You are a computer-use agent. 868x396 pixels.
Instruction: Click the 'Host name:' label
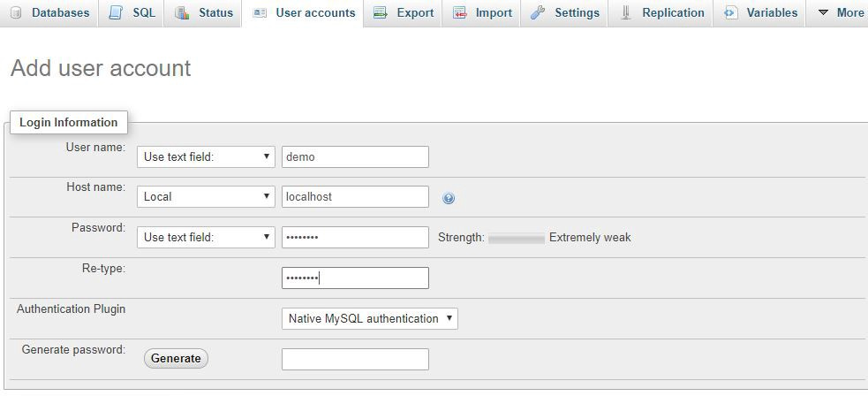point(95,187)
